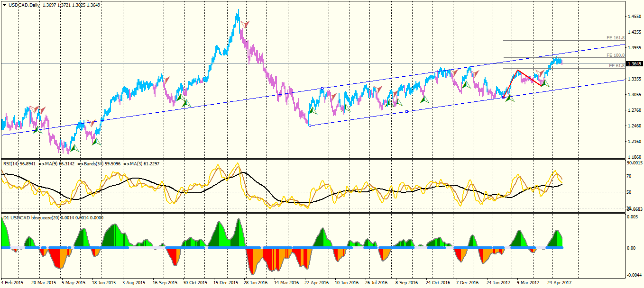The width and height of the screenshot is (644, 288).
Task: Click the 28 Jan 2016 date label
Action: point(256,282)
